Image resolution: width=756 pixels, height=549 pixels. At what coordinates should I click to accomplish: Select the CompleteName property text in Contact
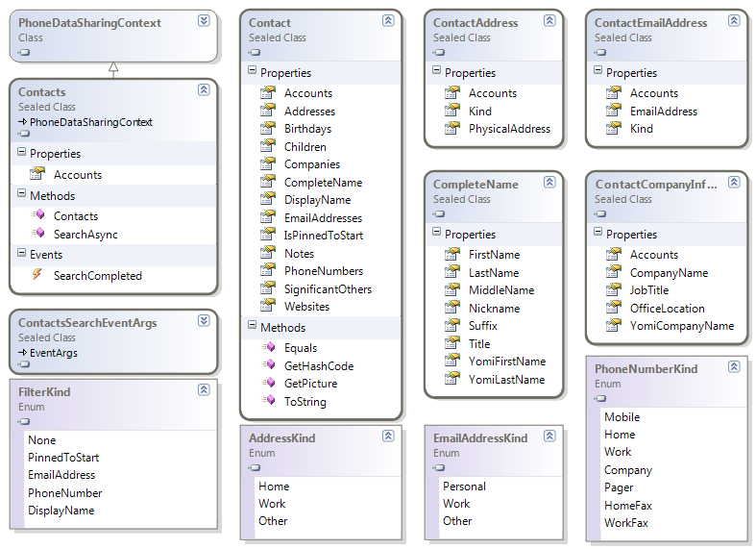coord(323,183)
